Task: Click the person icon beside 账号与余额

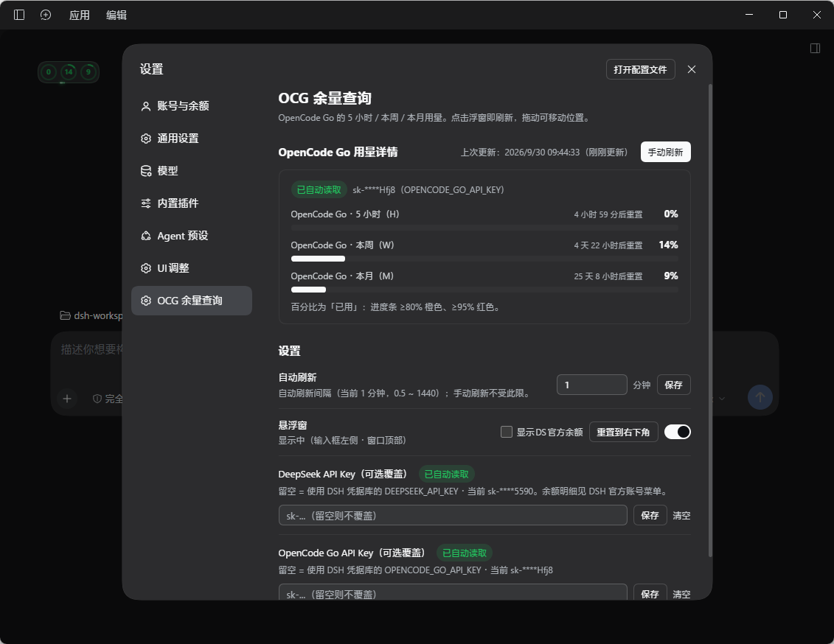Action: coord(146,106)
